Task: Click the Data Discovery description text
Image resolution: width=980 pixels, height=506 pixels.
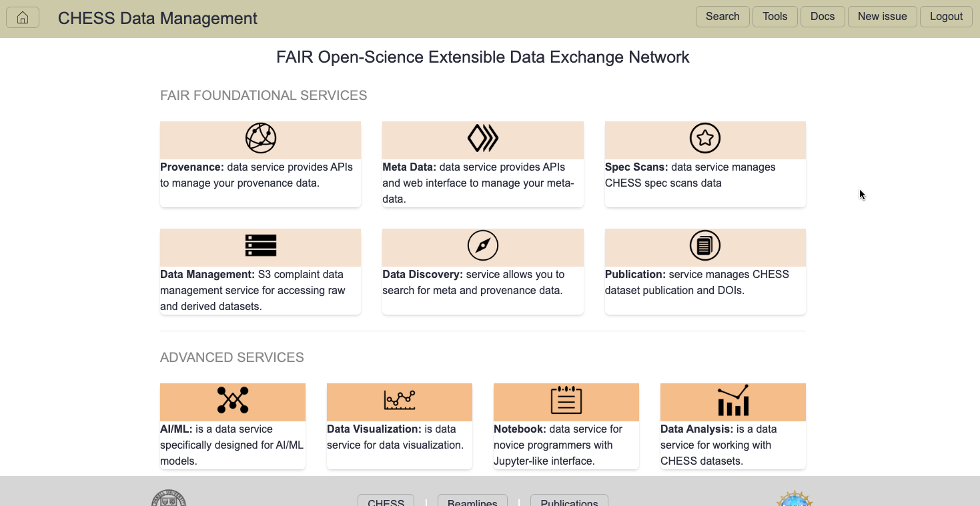Action: pyautogui.click(x=474, y=283)
